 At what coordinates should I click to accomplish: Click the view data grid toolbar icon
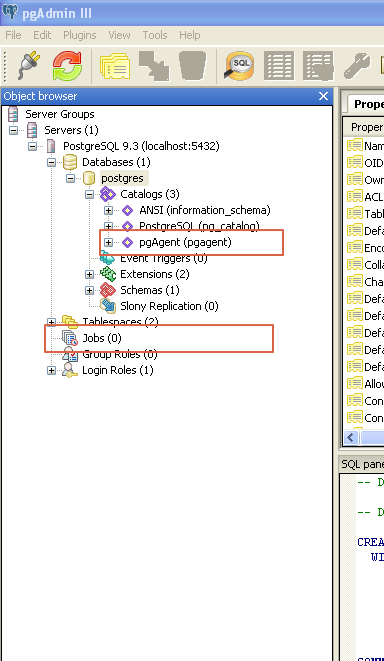click(x=279, y=65)
